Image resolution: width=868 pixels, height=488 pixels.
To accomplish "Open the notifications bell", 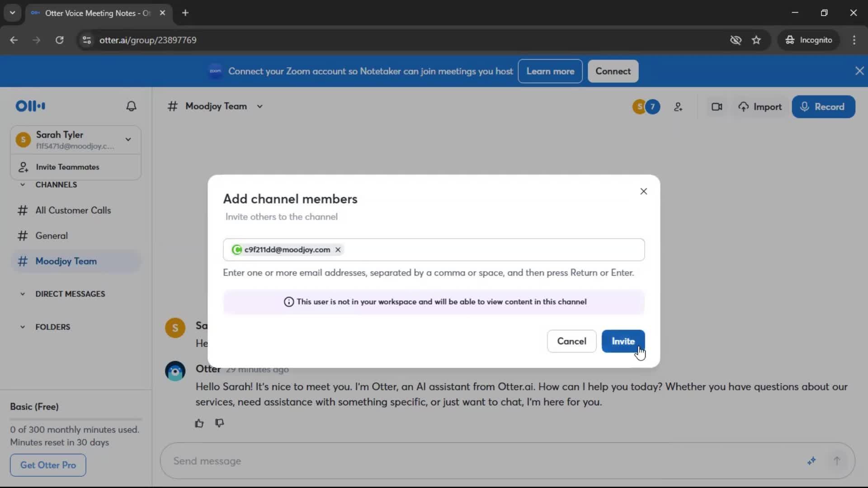I will point(131,106).
